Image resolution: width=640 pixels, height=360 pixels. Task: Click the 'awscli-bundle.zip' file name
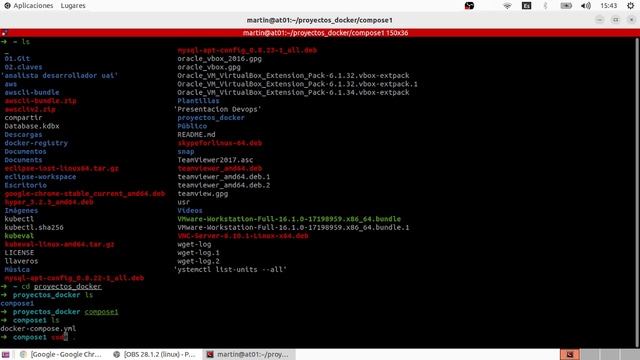pos(40,101)
